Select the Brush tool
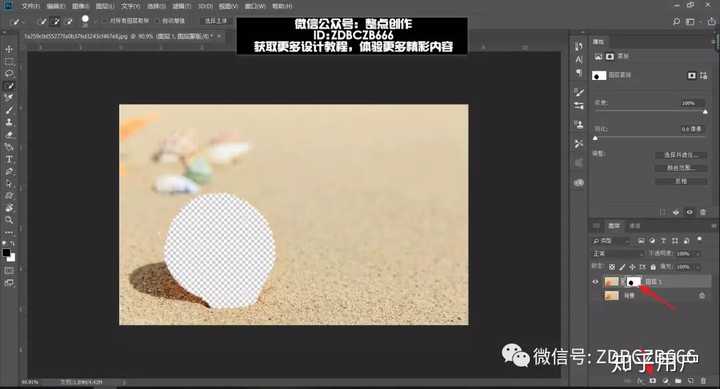720x389 pixels. pos(9,110)
